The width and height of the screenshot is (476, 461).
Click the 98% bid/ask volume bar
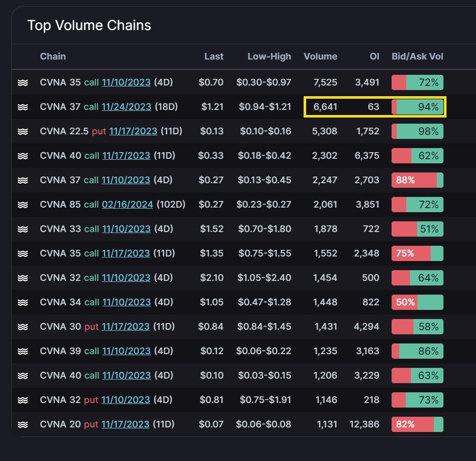tap(418, 131)
